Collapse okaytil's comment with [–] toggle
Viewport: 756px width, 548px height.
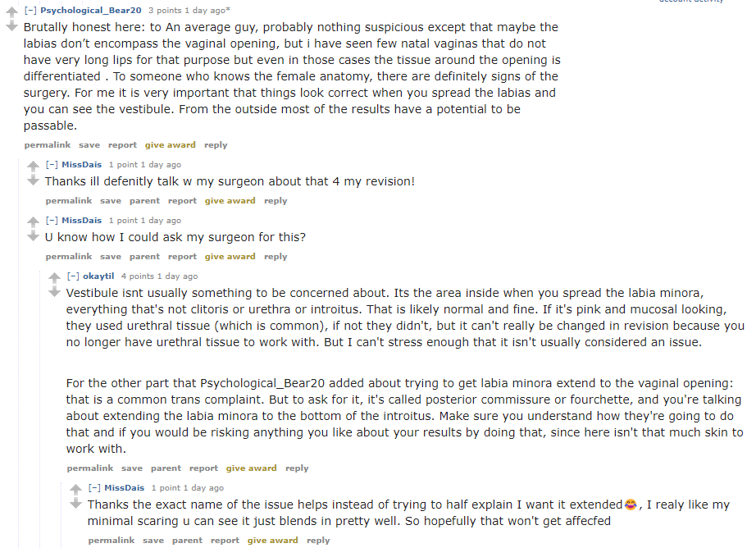coord(73,276)
